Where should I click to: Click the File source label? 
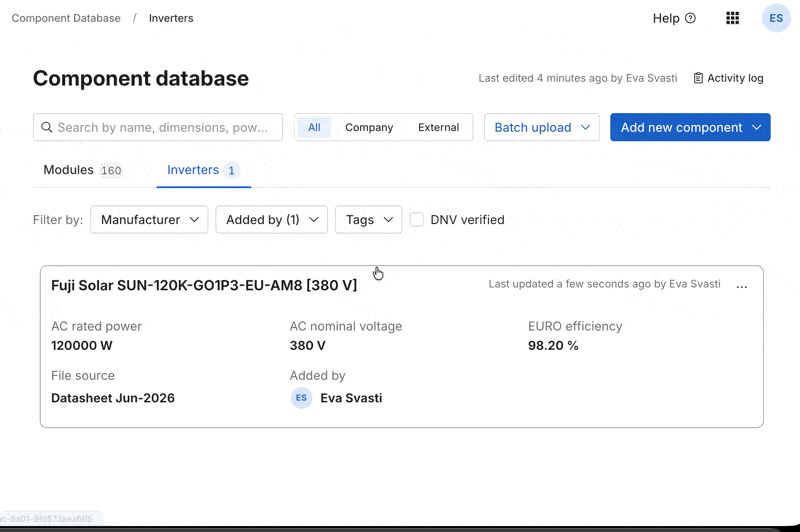tap(83, 376)
